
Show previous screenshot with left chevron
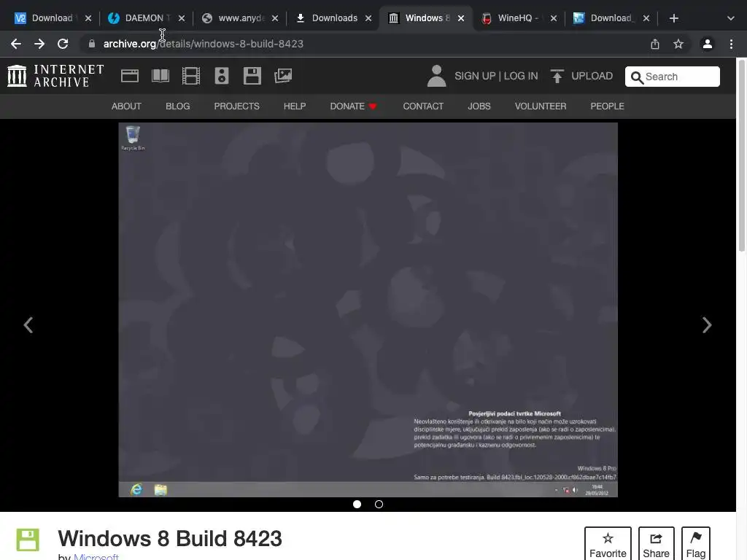[28, 325]
